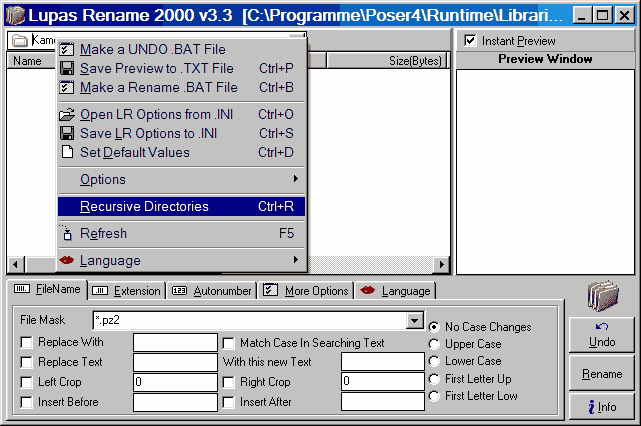The image size is (641, 426).
Task: Click the floppy icon beside Save Preview to .TXT
Action: (x=67, y=68)
